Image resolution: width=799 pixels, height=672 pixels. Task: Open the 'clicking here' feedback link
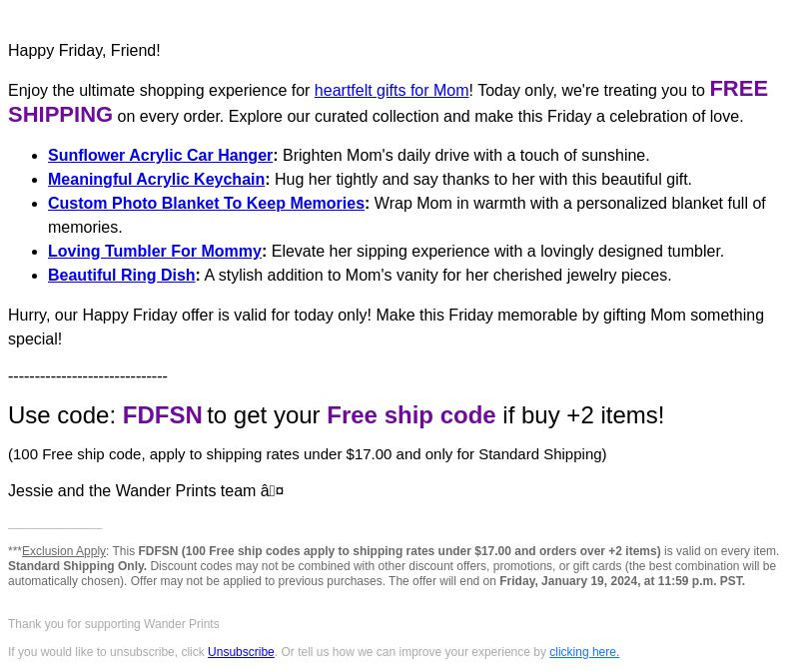tap(584, 652)
